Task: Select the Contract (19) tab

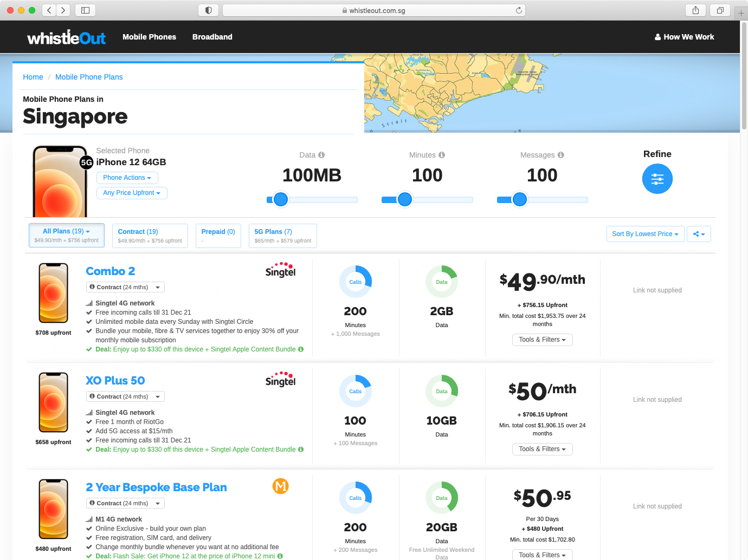Action: point(150,236)
